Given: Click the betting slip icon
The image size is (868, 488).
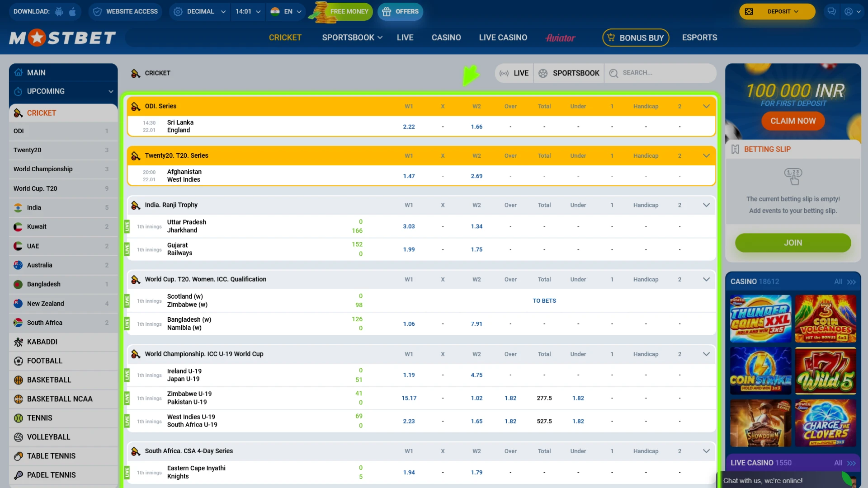Looking at the screenshot, I should pyautogui.click(x=736, y=149).
